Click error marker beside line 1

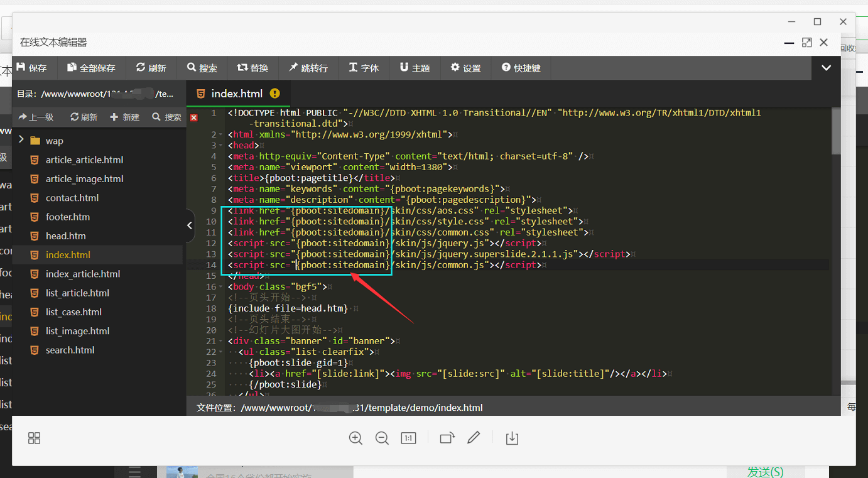click(x=194, y=117)
